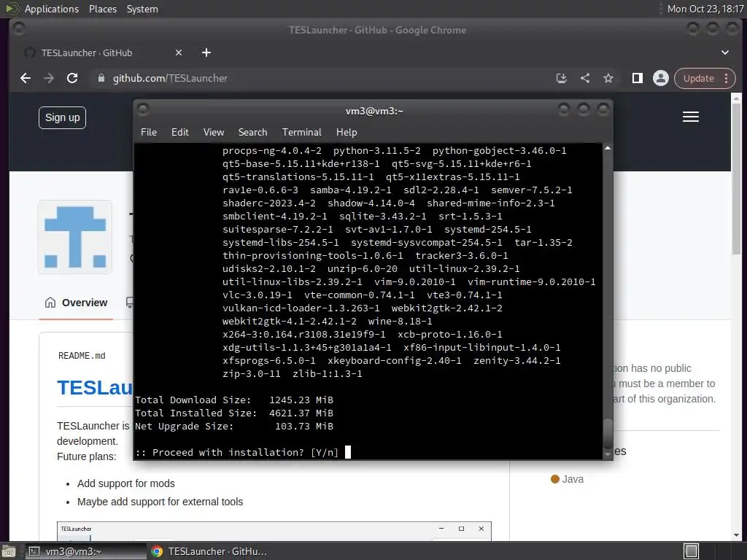This screenshot has height=560, width=747.
Task: Click the github.com/TESLauncher address bar
Action: pos(170,78)
